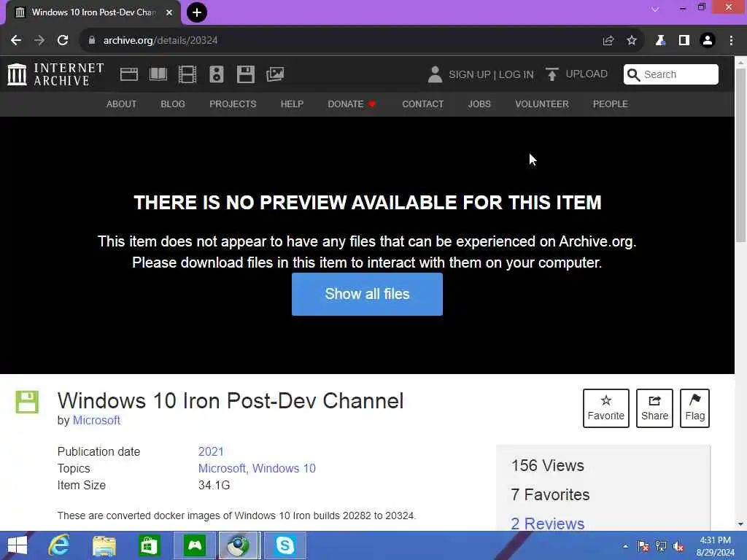The width and height of the screenshot is (747, 560).
Task: Show hidden system tray icons
Action: pos(625,546)
